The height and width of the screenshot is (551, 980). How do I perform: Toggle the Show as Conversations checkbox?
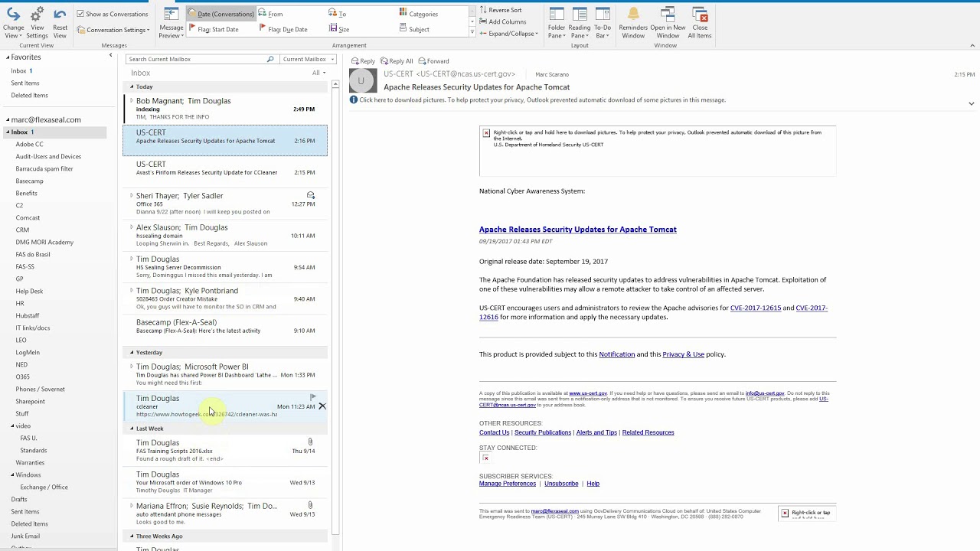pos(113,14)
